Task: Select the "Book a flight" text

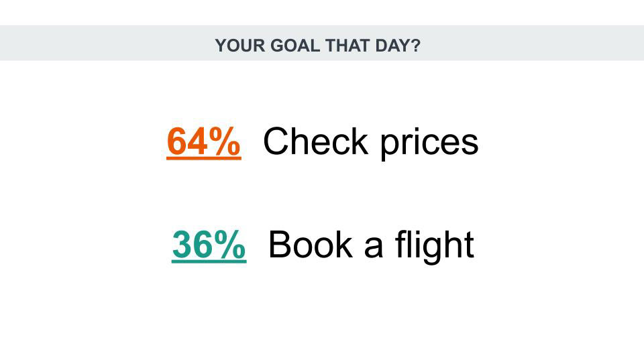Action: (371, 245)
